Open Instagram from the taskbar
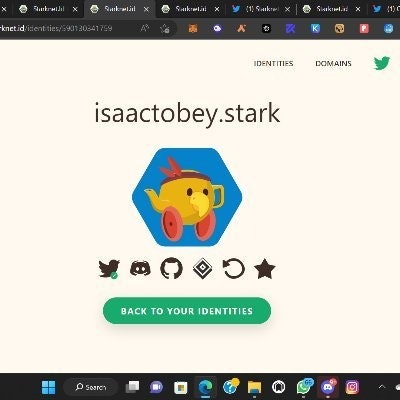400x400 pixels. coord(352,387)
